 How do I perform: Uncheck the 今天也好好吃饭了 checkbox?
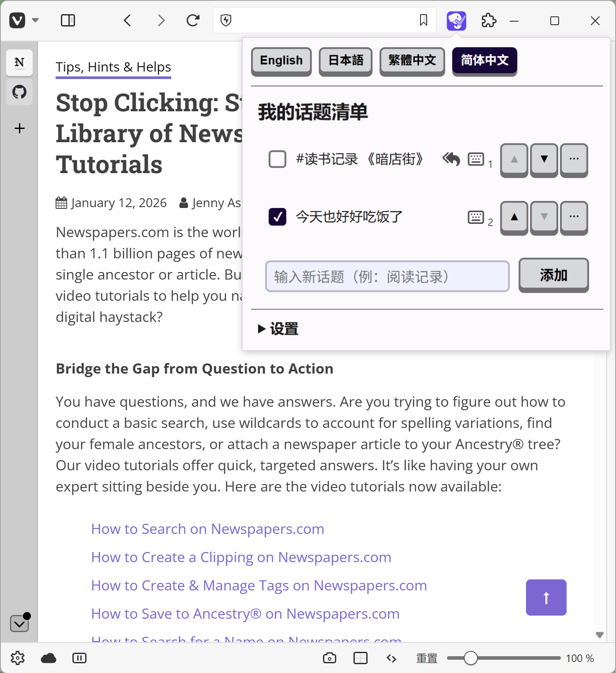click(x=278, y=217)
